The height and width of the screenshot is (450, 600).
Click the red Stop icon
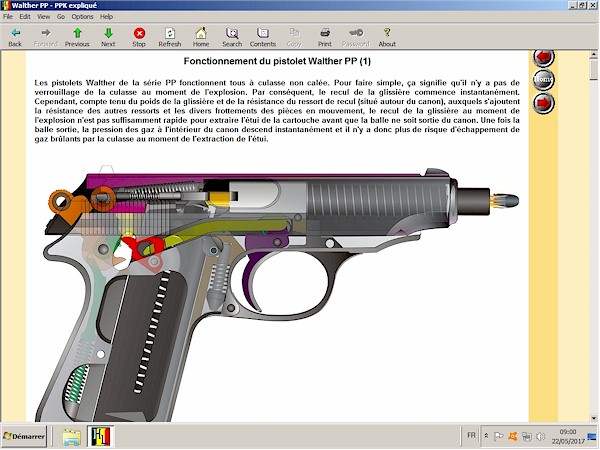tap(139, 37)
